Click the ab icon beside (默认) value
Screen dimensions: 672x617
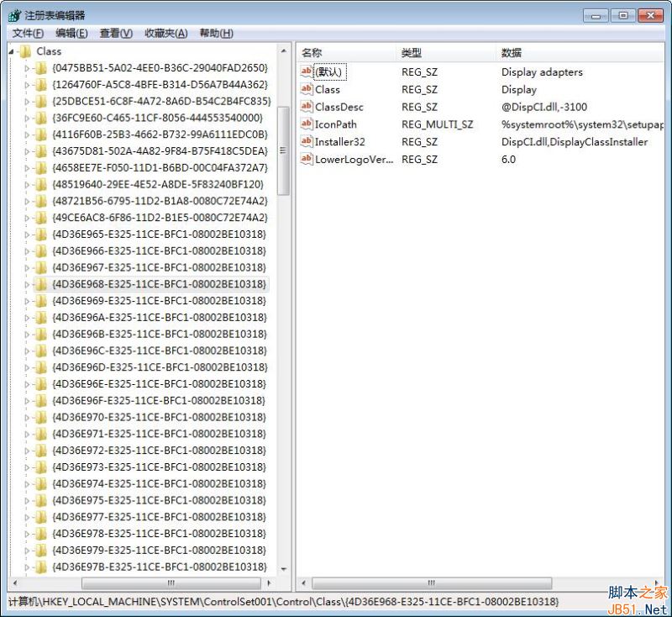coord(306,71)
